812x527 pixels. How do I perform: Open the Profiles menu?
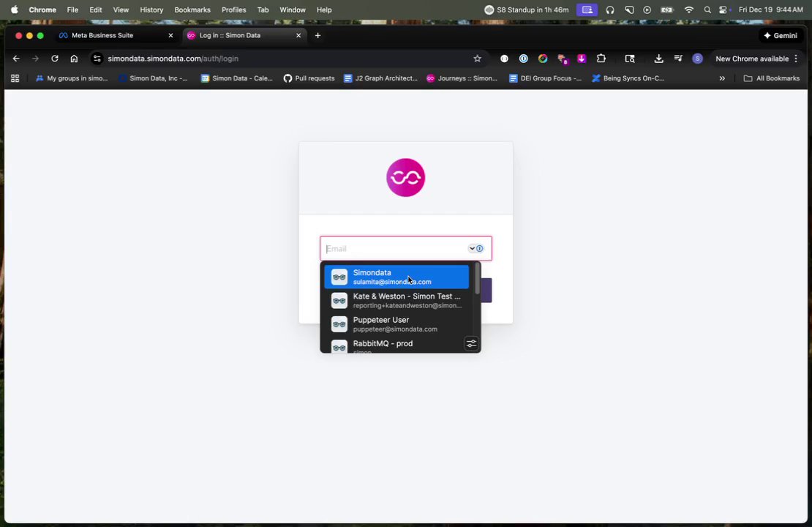tap(233, 10)
